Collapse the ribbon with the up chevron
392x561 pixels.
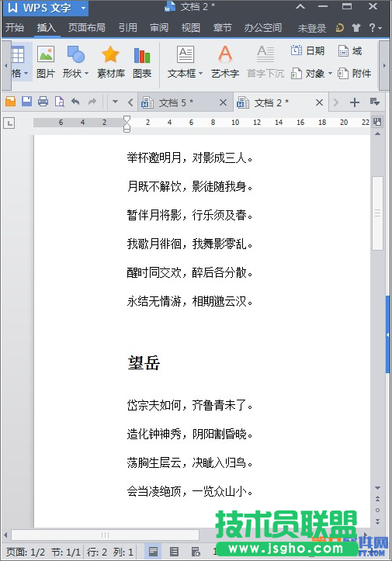point(300,6)
